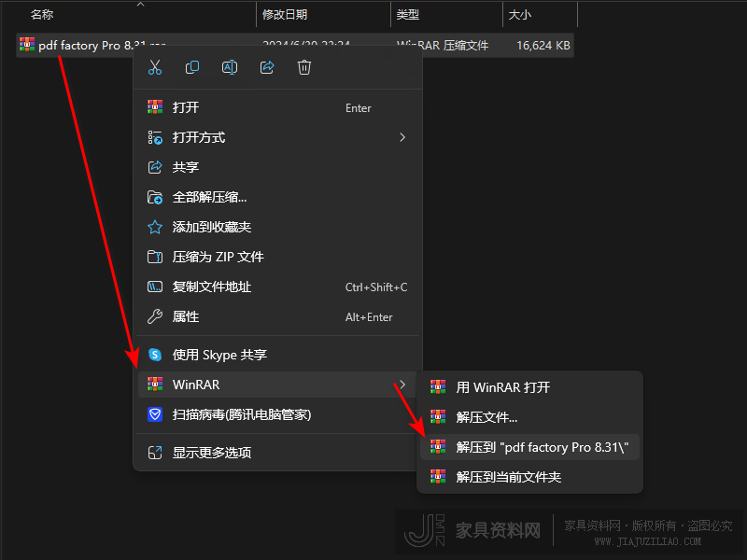Click the wrench icon beside 属性
The height and width of the screenshot is (560, 747).
[155, 317]
